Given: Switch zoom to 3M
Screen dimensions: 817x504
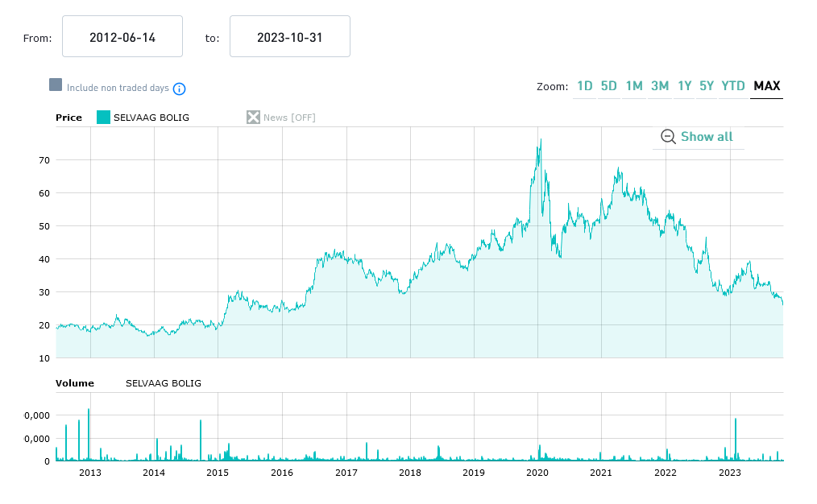Looking at the screenshot, I should 660,86.
